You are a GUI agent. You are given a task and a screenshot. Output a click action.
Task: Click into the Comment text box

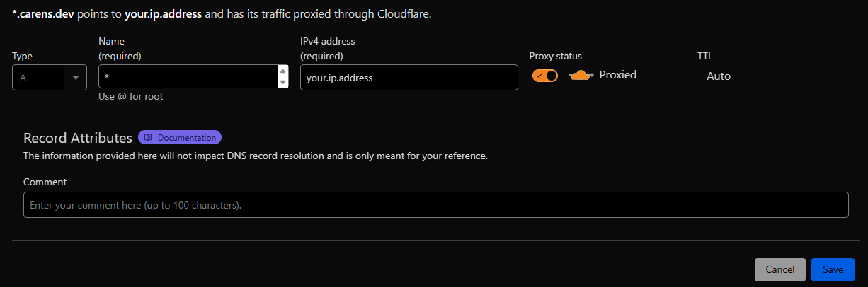(x=436, y=204)
